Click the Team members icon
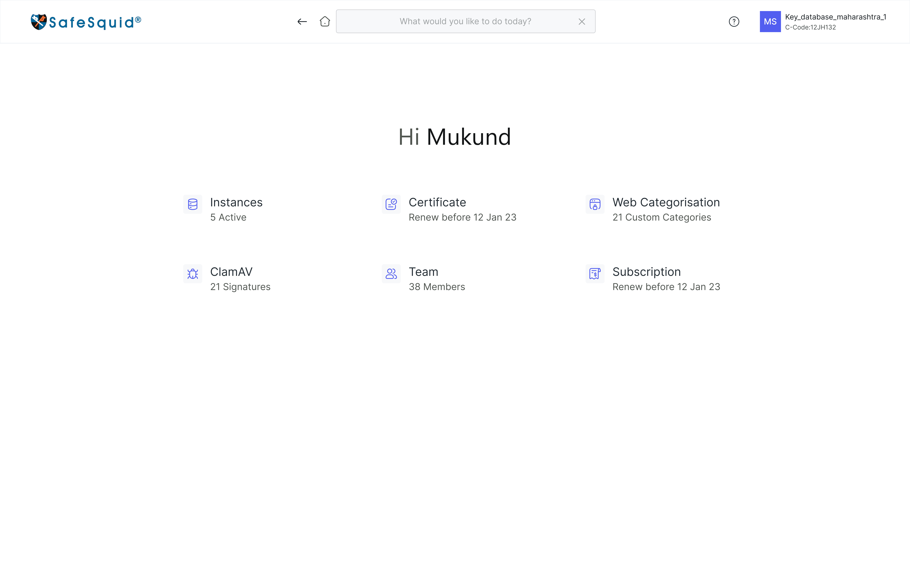The image size is (910, 588). click(391, 274)
